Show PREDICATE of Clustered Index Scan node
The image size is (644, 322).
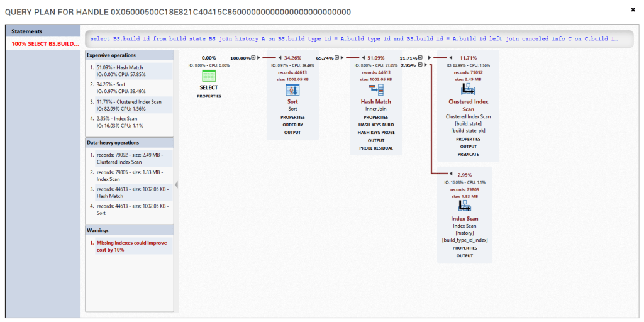point(468,155)
